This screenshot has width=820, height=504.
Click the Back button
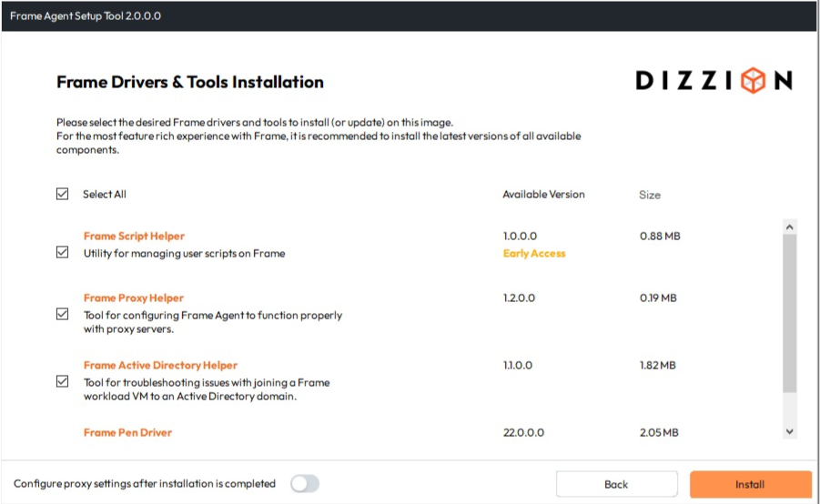point(616,484)
